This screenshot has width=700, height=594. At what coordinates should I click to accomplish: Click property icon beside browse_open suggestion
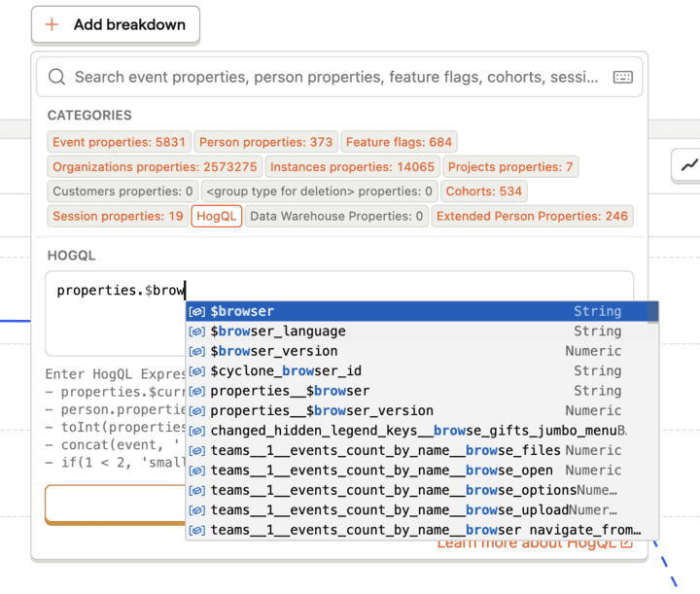[x=196, y=471]
